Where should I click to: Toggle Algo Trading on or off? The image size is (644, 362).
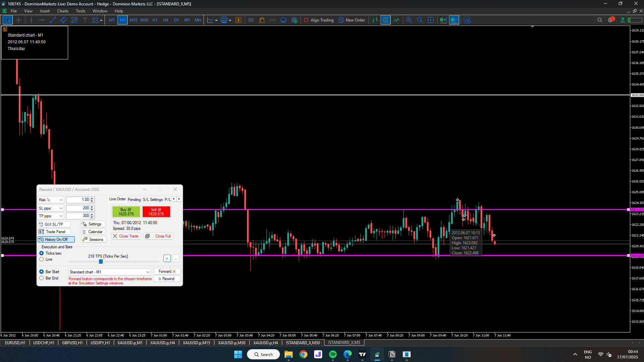[x=318, y=20]
